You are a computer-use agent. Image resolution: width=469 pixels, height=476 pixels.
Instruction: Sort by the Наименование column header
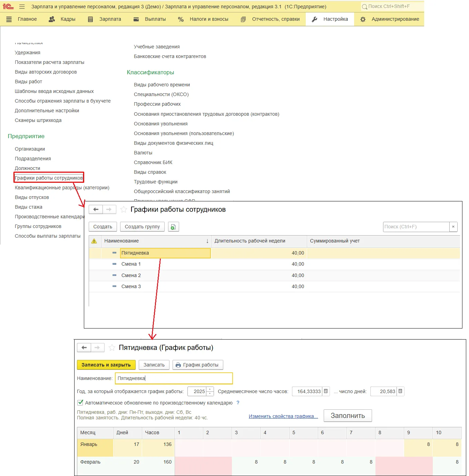pos(156,241)
